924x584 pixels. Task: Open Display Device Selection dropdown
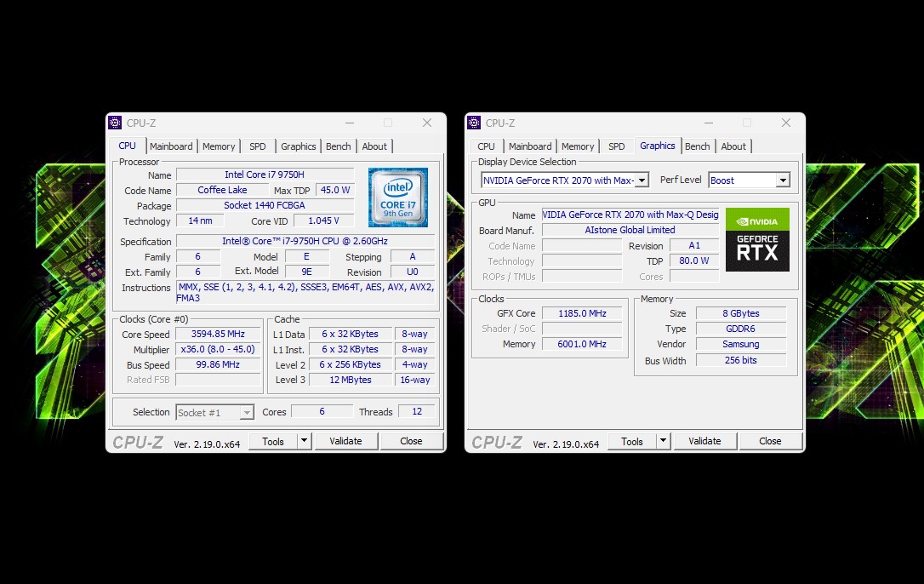642,180
